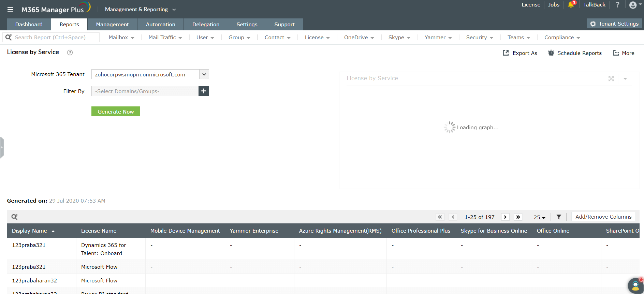The width and height of the screenshot is (644, 294).
Task: Expand graph to full screen
Action: tap(611, 79)
